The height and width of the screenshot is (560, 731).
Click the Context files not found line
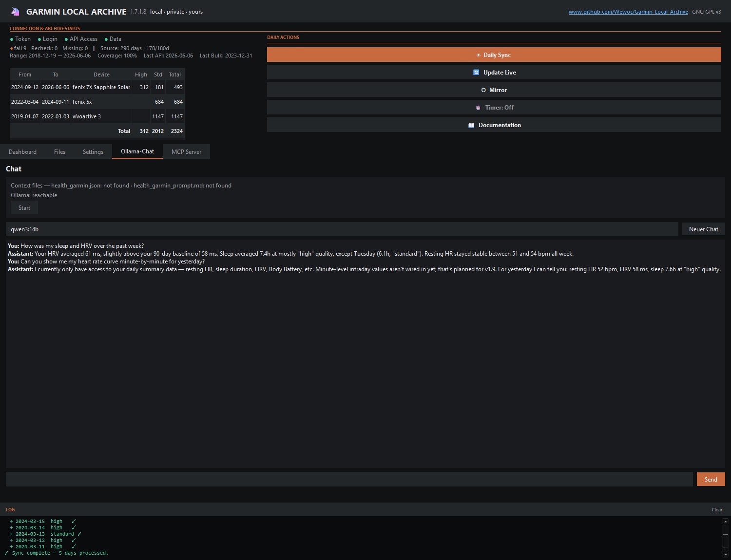point(121,186)
